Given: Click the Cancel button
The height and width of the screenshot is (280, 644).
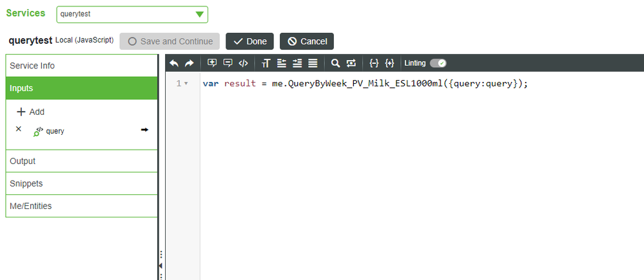Looking at the screenshot, I should [307, 41].
